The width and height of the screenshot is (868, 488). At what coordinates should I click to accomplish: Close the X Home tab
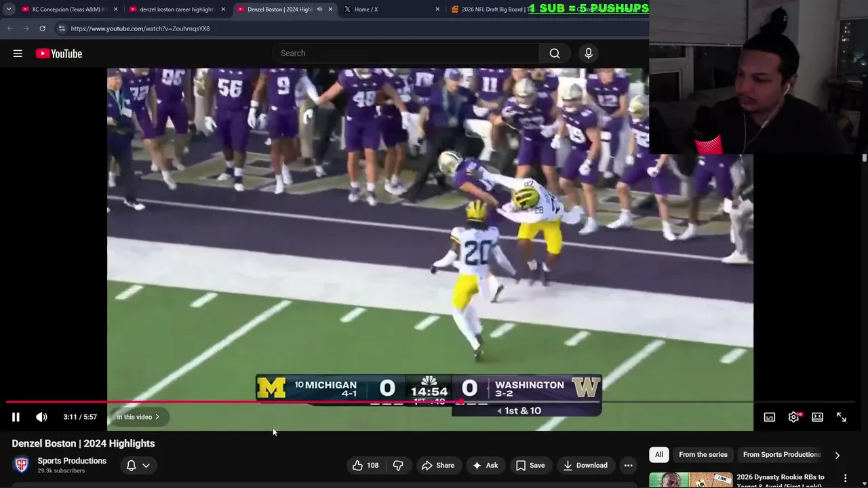tap(437, 9)
